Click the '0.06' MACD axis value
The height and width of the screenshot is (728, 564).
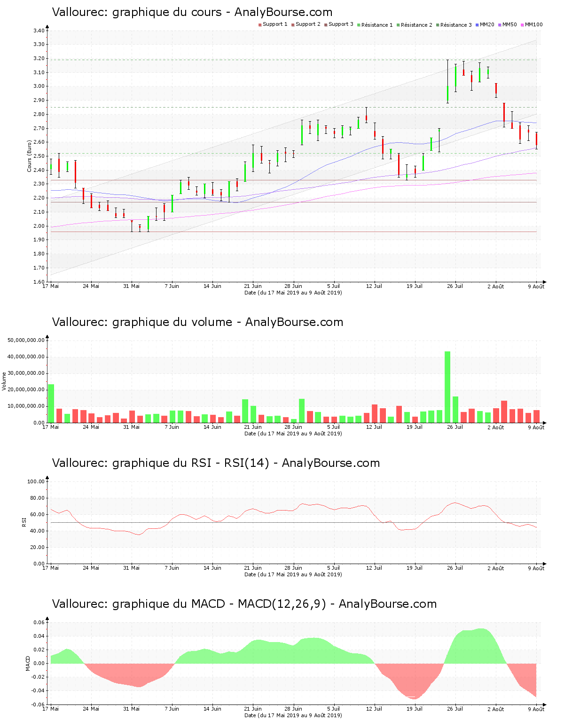(x=39, y=622)
